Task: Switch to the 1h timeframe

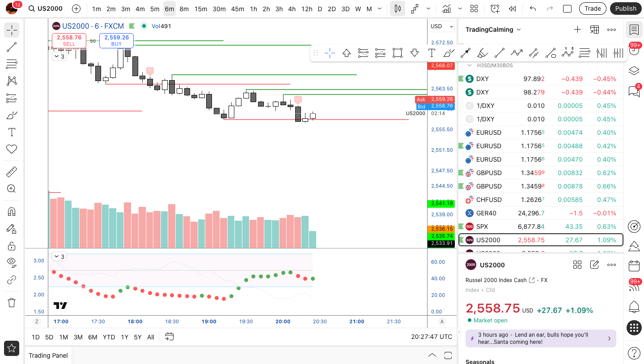Action: click(x=253, y=9)
